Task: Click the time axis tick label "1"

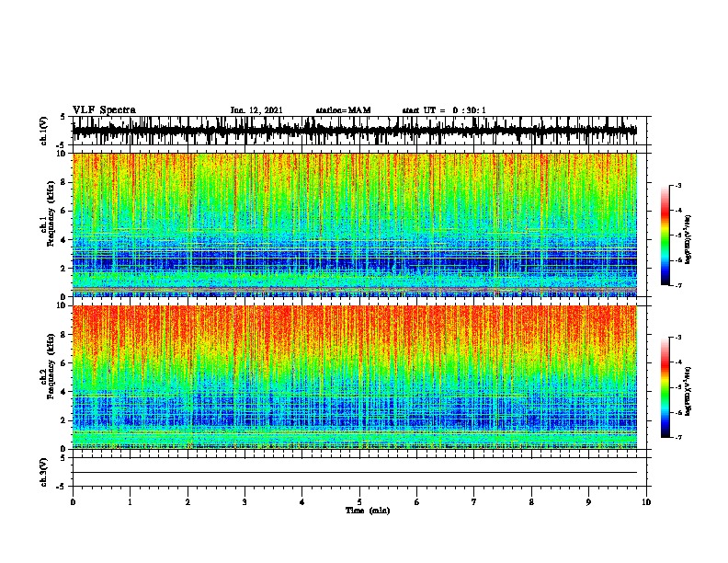Action: (130, 502)
